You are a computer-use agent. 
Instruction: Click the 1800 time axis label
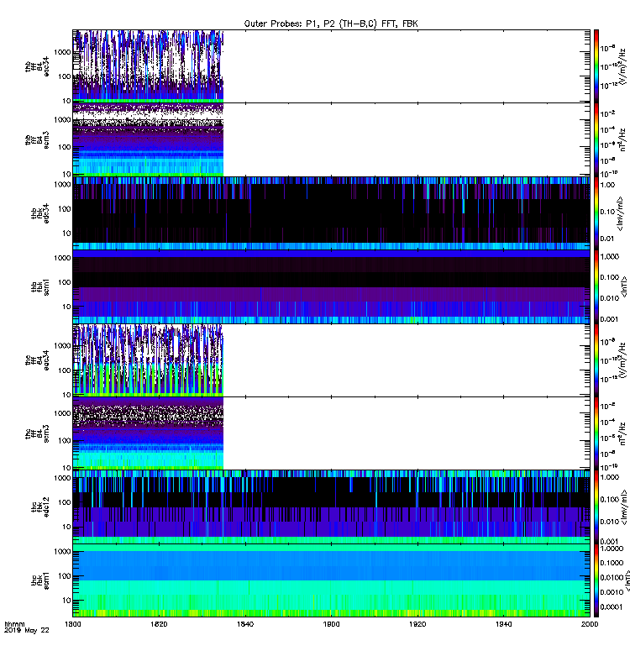tap(72, 624)
